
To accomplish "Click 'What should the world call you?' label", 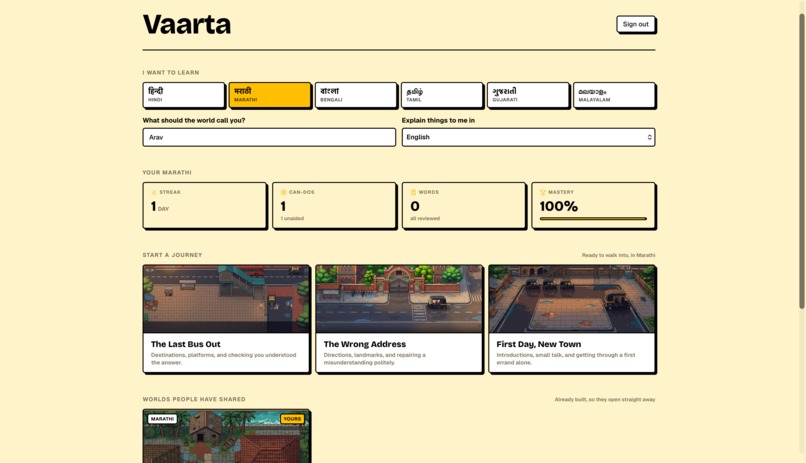I will pos(194,120).
